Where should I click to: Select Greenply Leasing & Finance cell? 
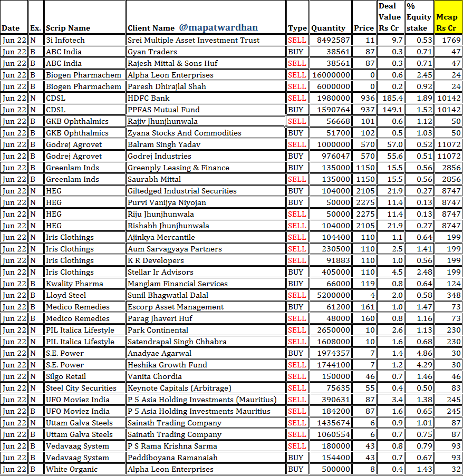(206, 168)
